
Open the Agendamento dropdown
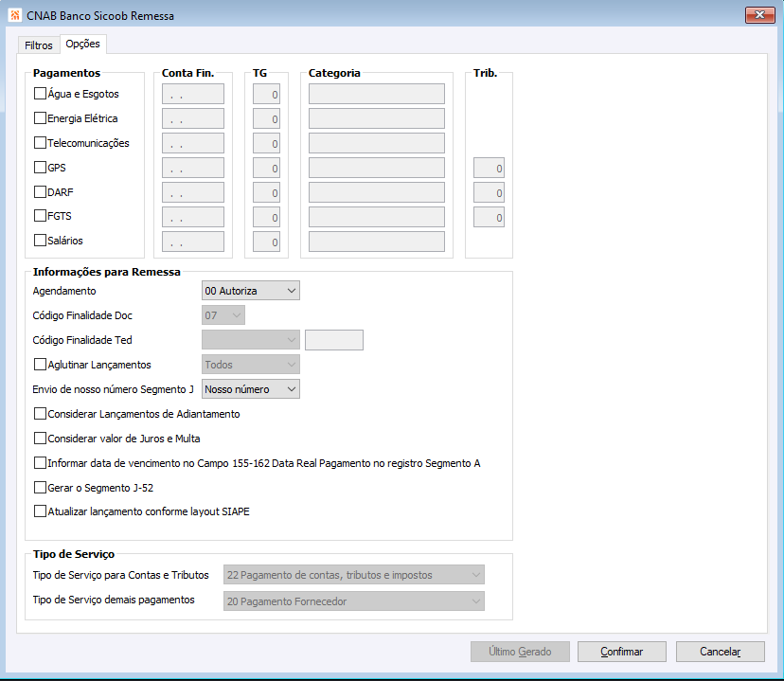[x=251, y=291]
